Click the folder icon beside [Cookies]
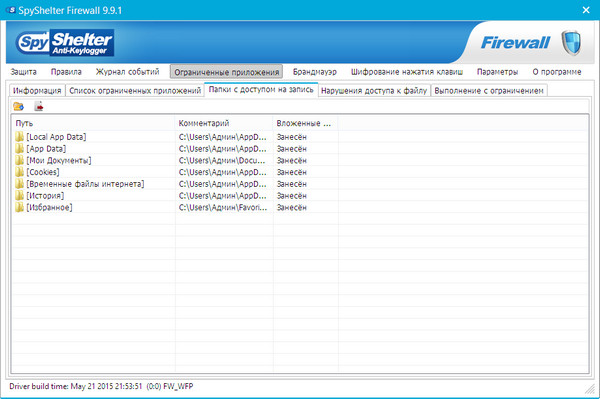The height and width of the screenshot is (399, 600). [x=20, y=172]
